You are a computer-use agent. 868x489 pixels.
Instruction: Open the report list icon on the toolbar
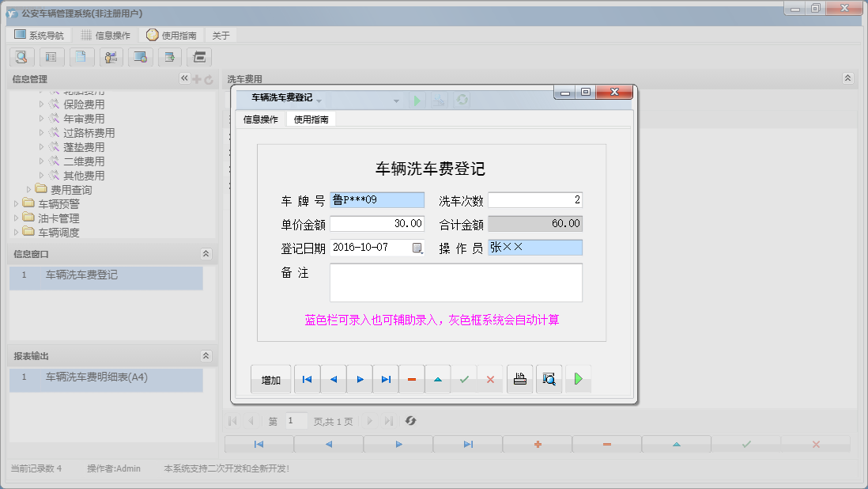(51, 57)
